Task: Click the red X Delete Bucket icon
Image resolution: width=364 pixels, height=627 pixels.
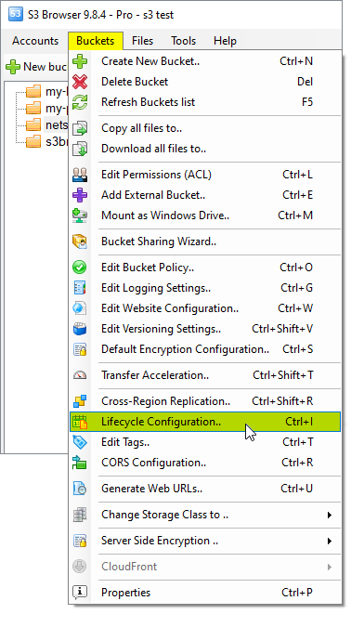Action: [80, 82]
